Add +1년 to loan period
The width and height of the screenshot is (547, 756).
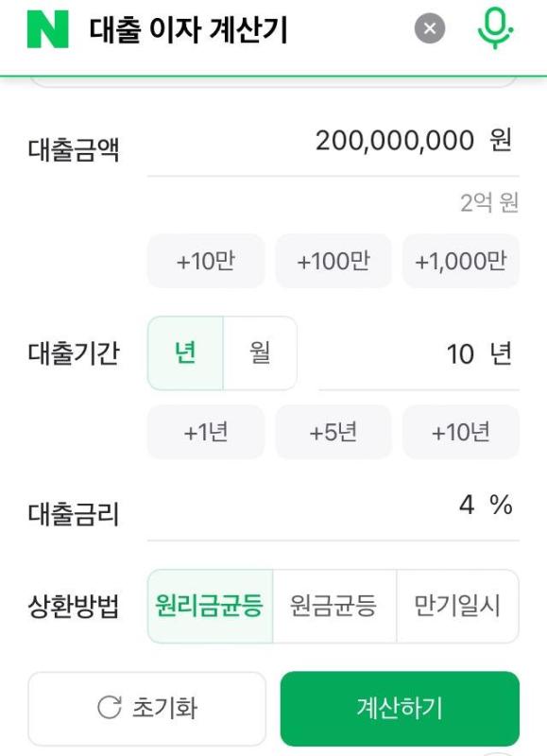point(206,432)
